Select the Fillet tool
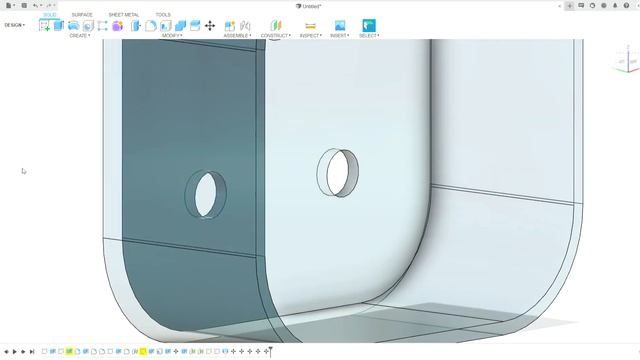This screenshot has width=640, height=360. 151,26
